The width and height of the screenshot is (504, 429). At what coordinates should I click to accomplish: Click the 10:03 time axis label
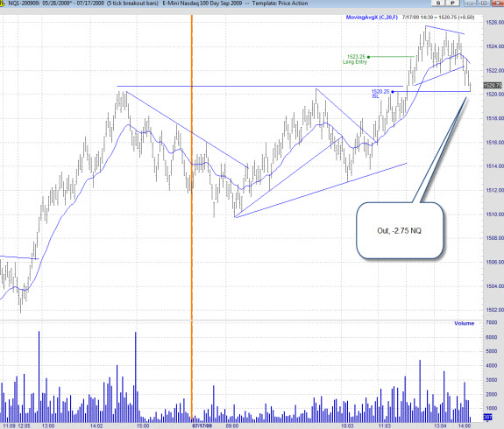347,426
